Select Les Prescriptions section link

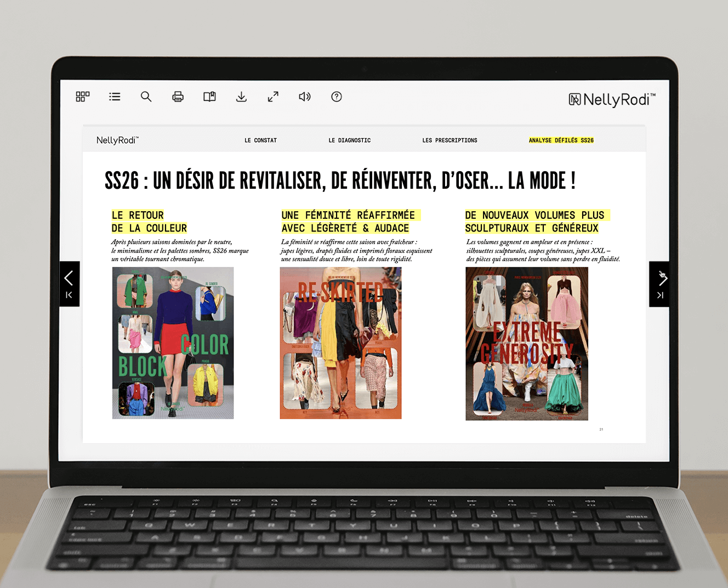pos(450,140)
